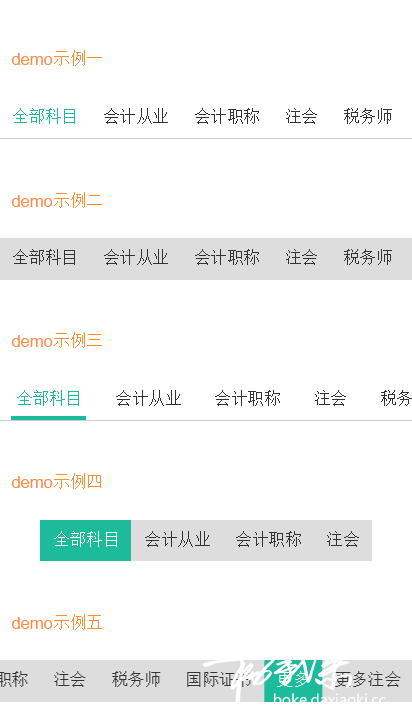The image size is (412, 721).
Task: Choose 税务师 tab under demo示例一
Action: point(367,116)
